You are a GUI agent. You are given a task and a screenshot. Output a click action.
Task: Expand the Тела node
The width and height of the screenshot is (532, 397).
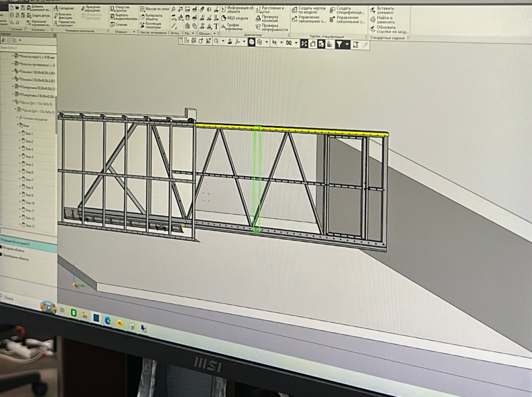click(x=18, y=125)
